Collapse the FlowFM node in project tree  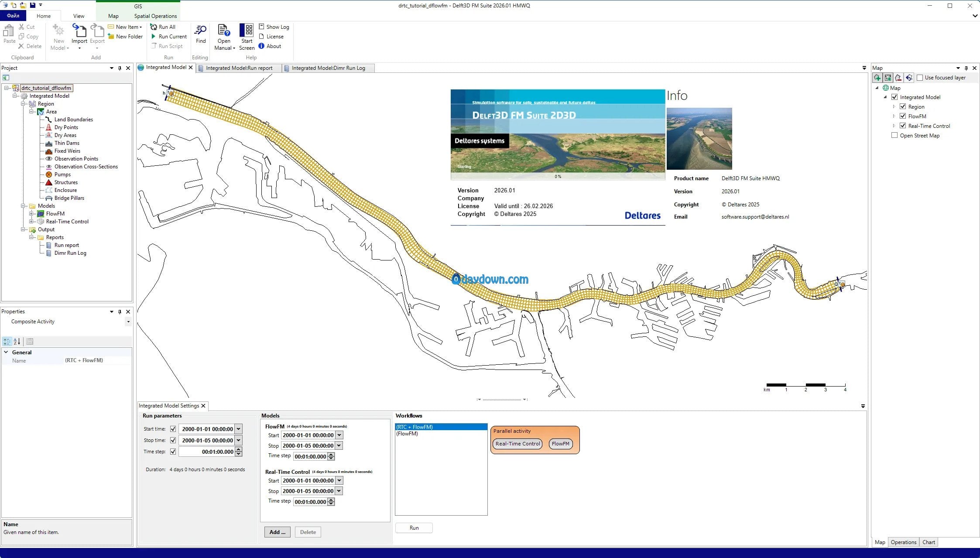(31, 214)
